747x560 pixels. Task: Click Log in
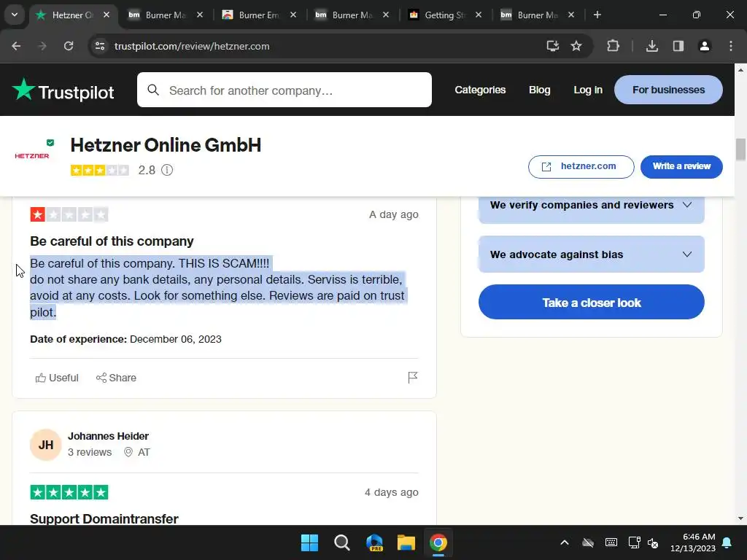(x=588, y=90)
